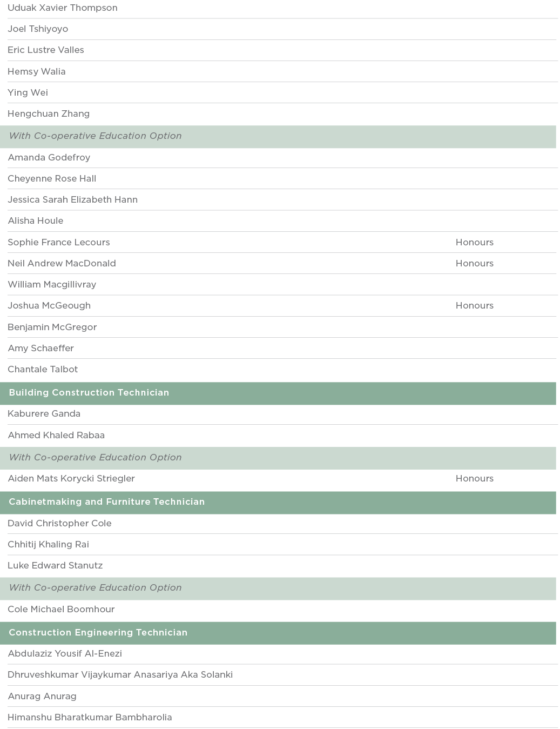Viewport: 560px width, 729px height.
Task: Select Himanshu Bharatkumar Bambharolia entry
Action: (x=90, y=718)
